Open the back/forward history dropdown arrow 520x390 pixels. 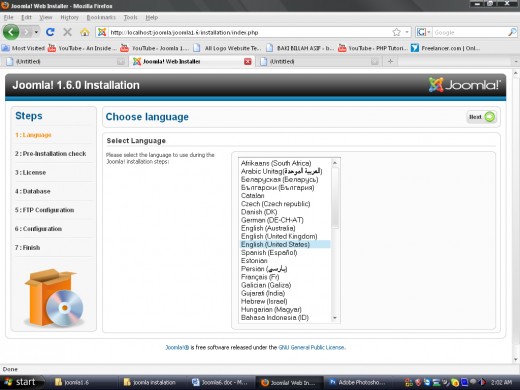36,32
